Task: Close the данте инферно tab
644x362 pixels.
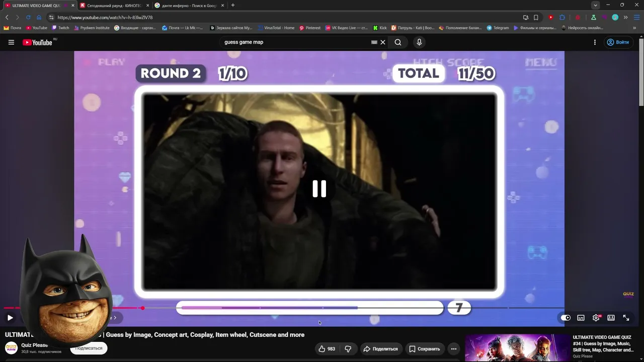Action: click(x=222, y=6)
